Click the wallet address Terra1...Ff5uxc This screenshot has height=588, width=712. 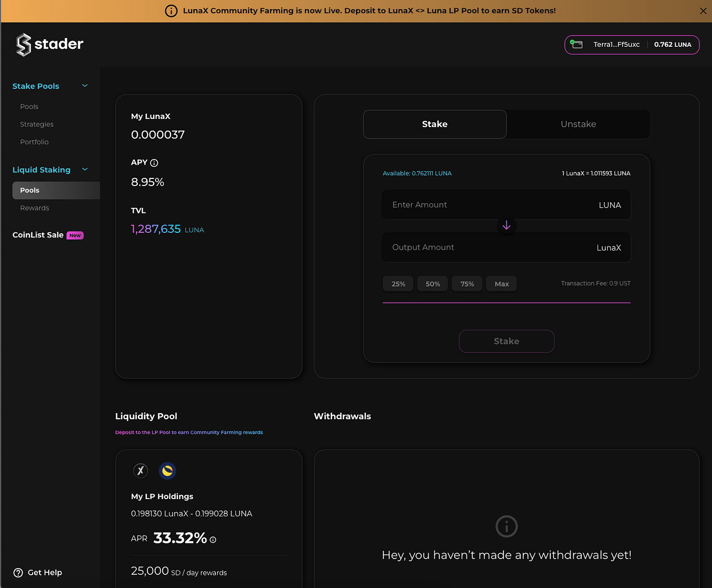point(616,45)
